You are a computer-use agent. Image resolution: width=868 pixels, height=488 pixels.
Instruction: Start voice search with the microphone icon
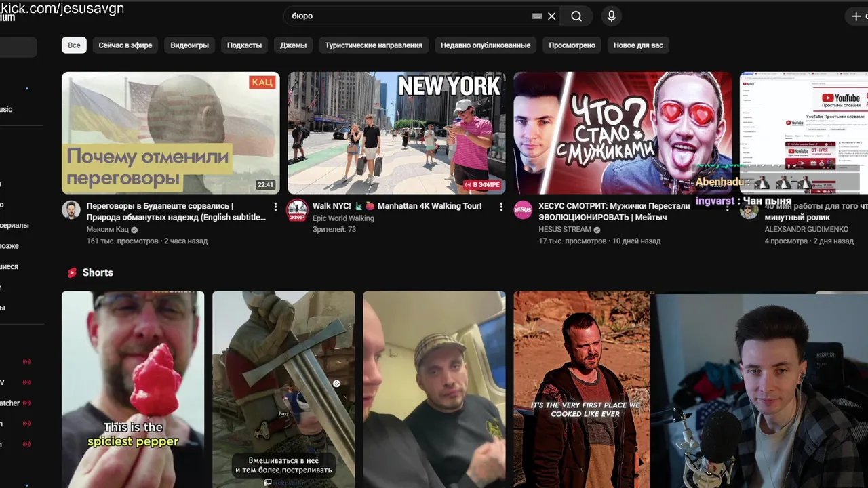611,16
